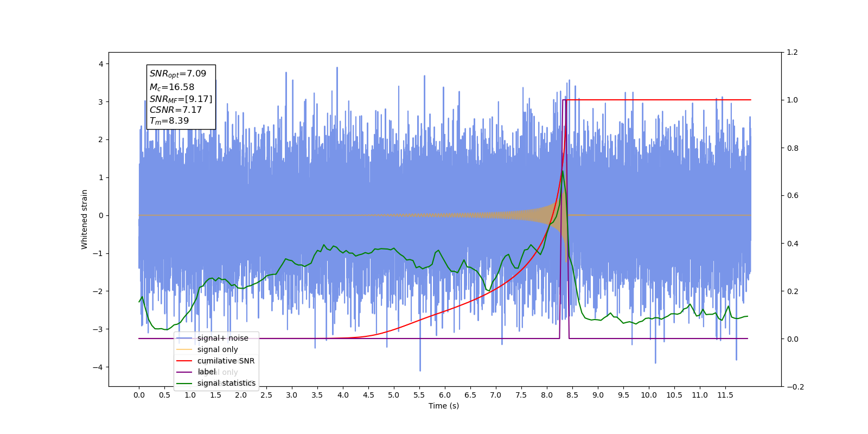Click the red cumulative SNR plateau at 1.0

coord(659,100)
